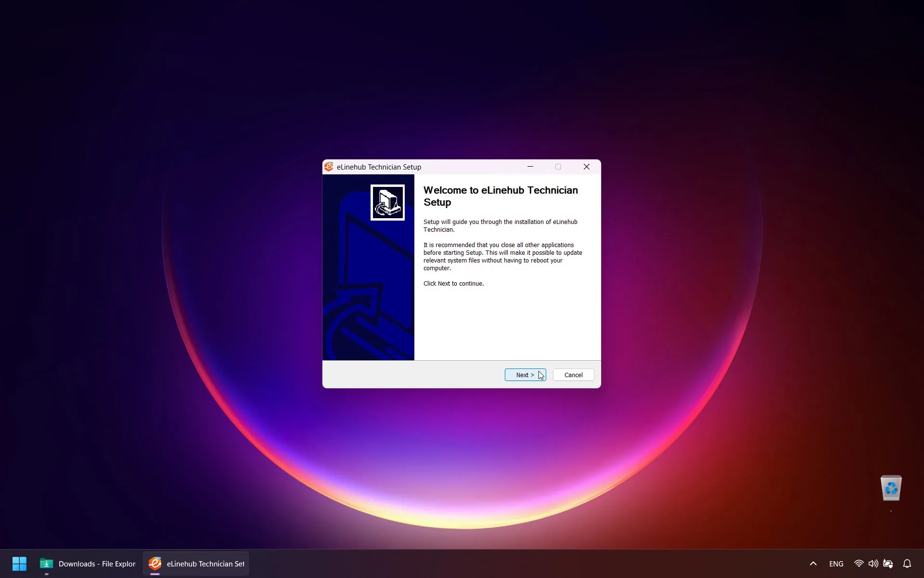
Task: Cancel the eLinehub Technician setup
Action: coord(573,375)
